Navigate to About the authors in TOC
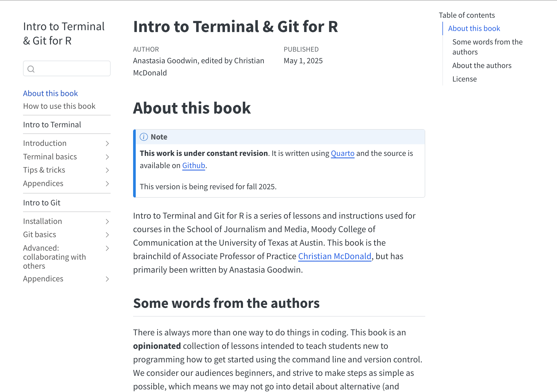The height and width of the screenshot is (392, 557). 482,65
